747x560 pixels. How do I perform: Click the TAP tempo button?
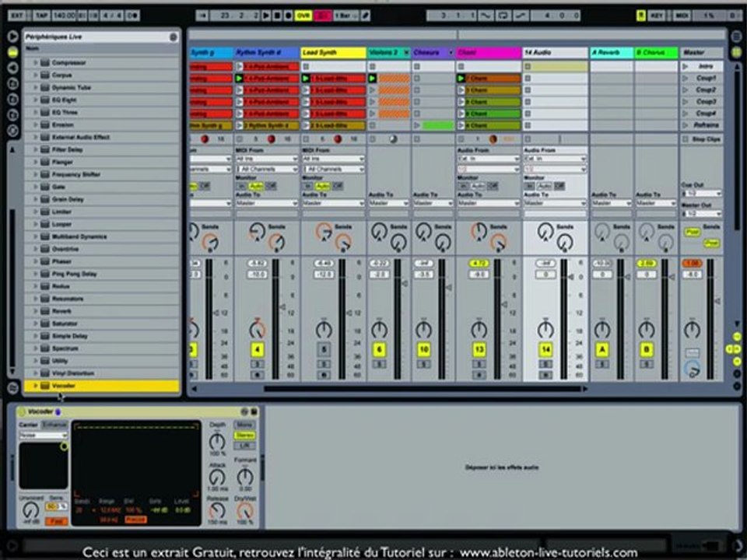pyautogui.click(x=41, y=16)
